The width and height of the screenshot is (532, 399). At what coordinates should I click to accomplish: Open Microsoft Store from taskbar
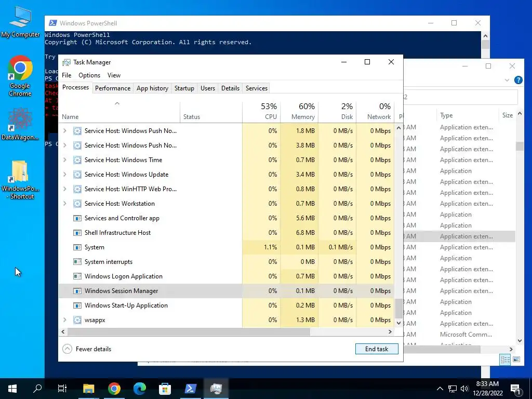[165, 389]
